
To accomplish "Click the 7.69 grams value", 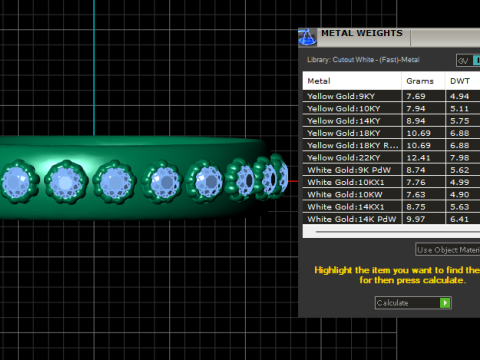I will tap(416, 96).
